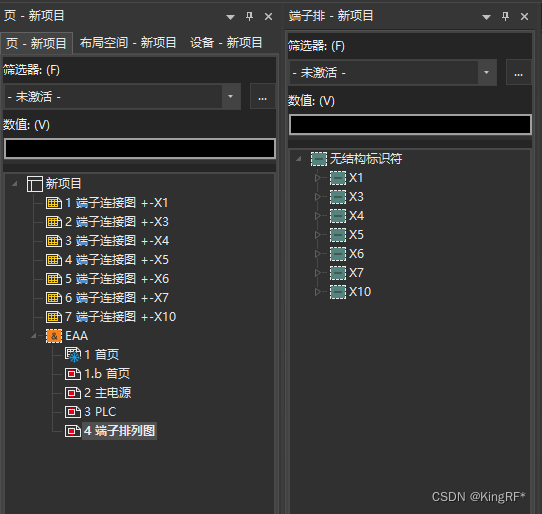Select the yellow page icon for 端子连接图 +-X1
This screenshot has width=542, height=514.
tap(54, 203)
